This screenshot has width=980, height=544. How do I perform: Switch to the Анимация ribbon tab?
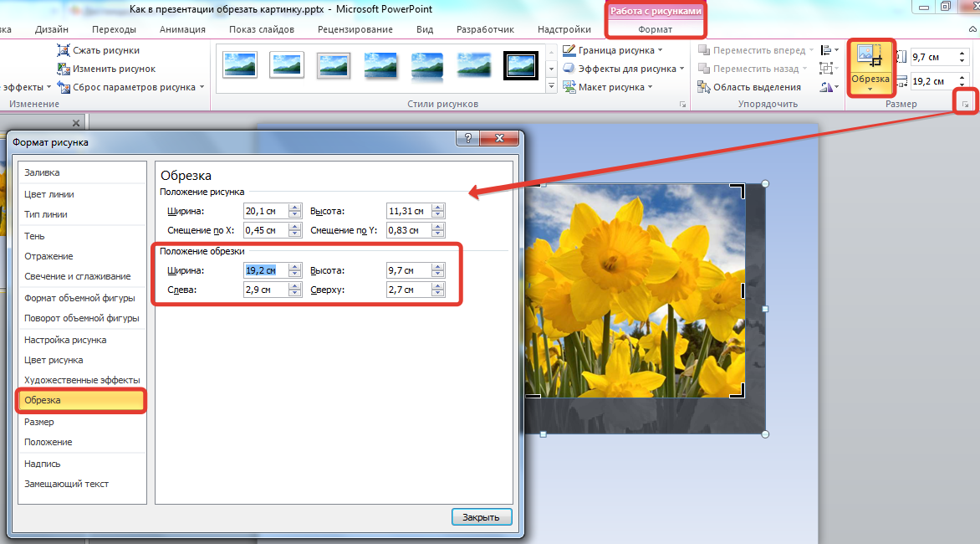point(182,29)
